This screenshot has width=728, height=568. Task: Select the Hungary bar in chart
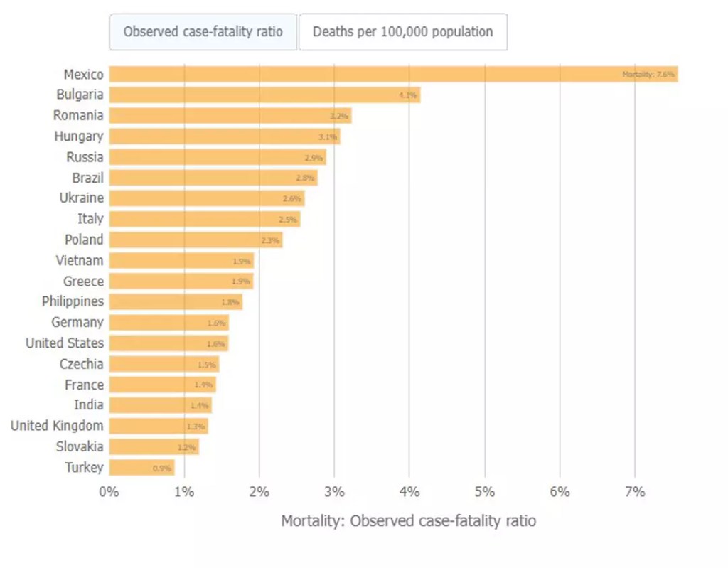pyautogui.click(x=224, y=136)
